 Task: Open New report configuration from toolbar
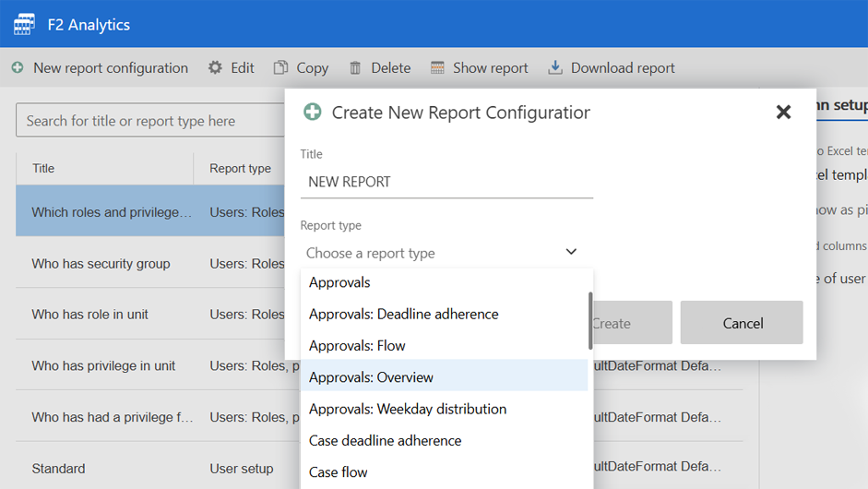111,67
